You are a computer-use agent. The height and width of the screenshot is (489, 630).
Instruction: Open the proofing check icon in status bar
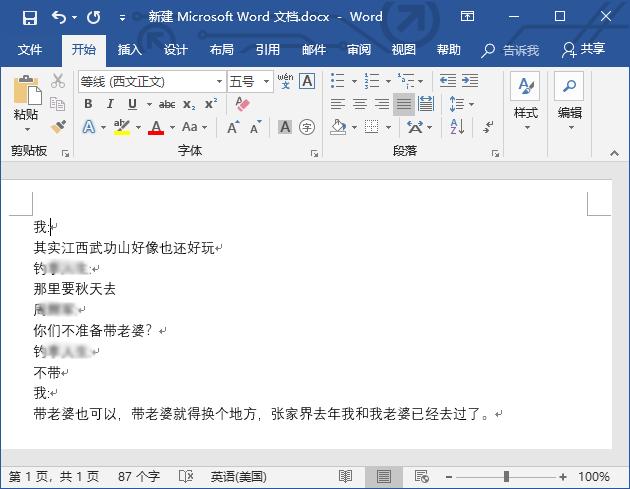coord(186,477)
